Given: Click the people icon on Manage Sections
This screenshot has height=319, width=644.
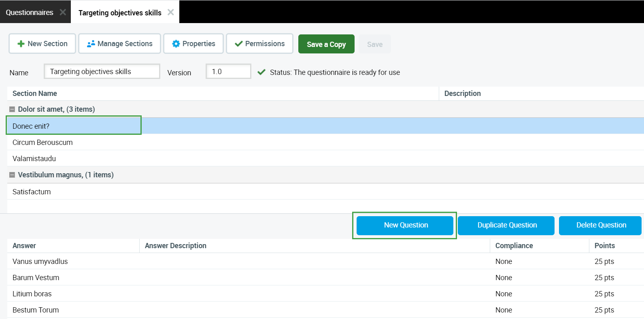Looking at the screenshot, I should [91, 44].
